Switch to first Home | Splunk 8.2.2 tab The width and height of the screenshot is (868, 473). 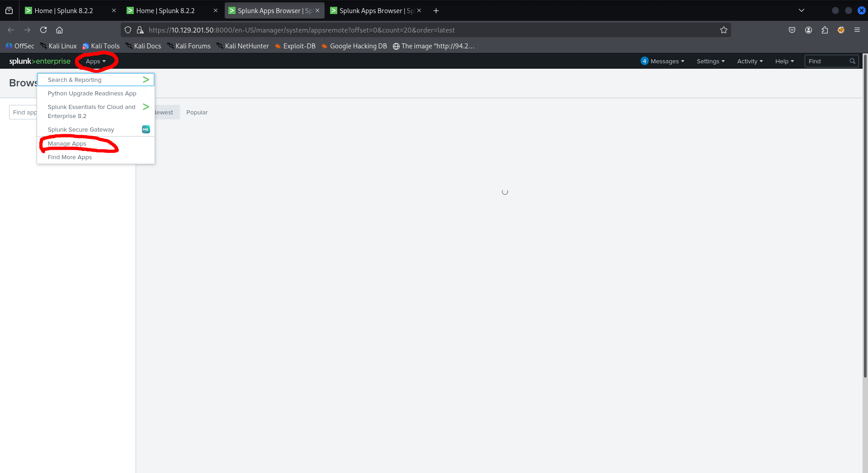64,10
